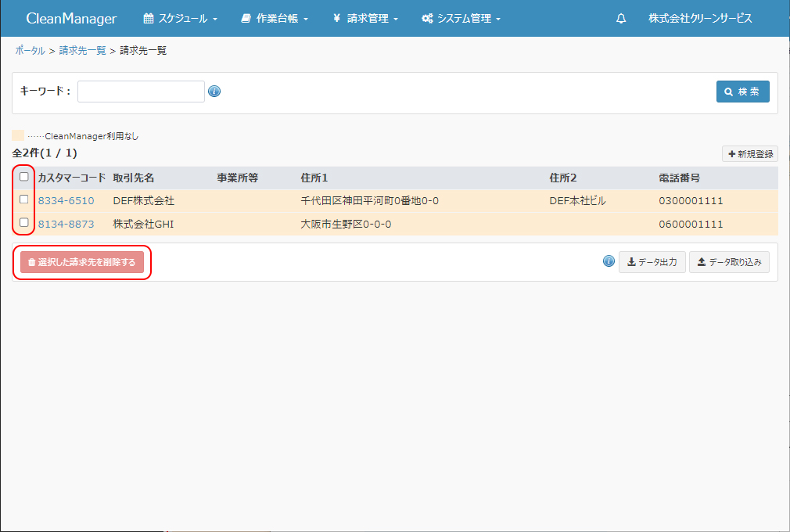Click the info icon beside データ出力
The height and width of the screenshot is (532, 790).
[609, 261]
